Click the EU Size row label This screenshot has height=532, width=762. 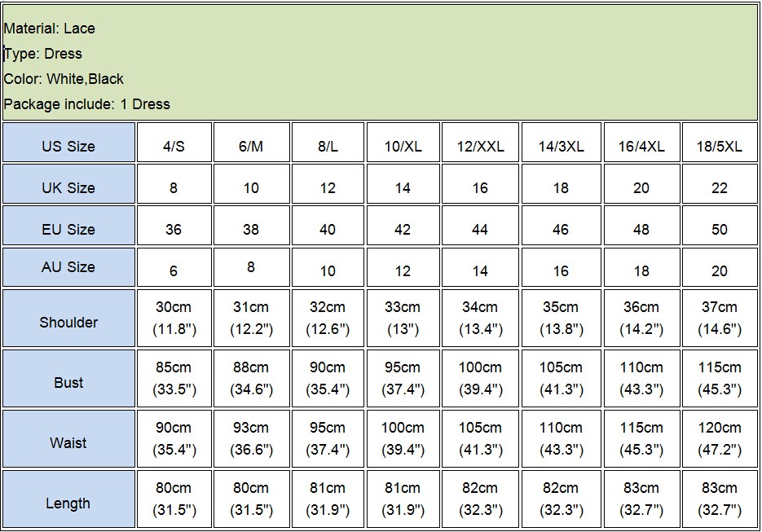tap(68, 229)
